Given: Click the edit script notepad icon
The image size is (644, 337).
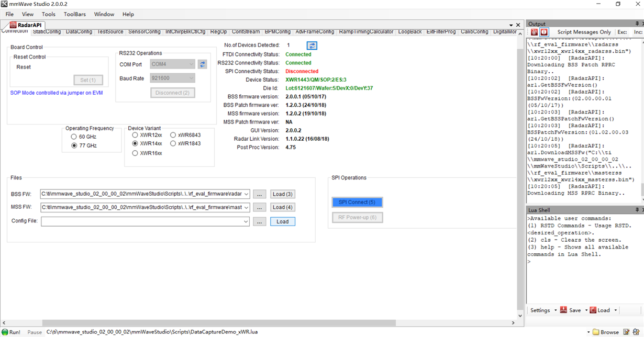Looking at the screenshot, I should click(627, 332).
